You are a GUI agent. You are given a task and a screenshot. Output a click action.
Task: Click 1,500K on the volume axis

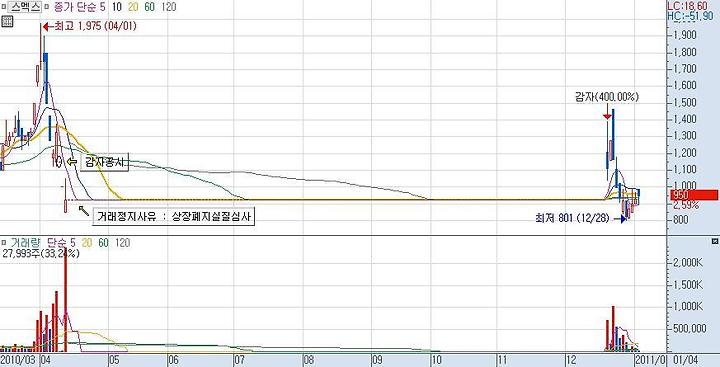687,285
